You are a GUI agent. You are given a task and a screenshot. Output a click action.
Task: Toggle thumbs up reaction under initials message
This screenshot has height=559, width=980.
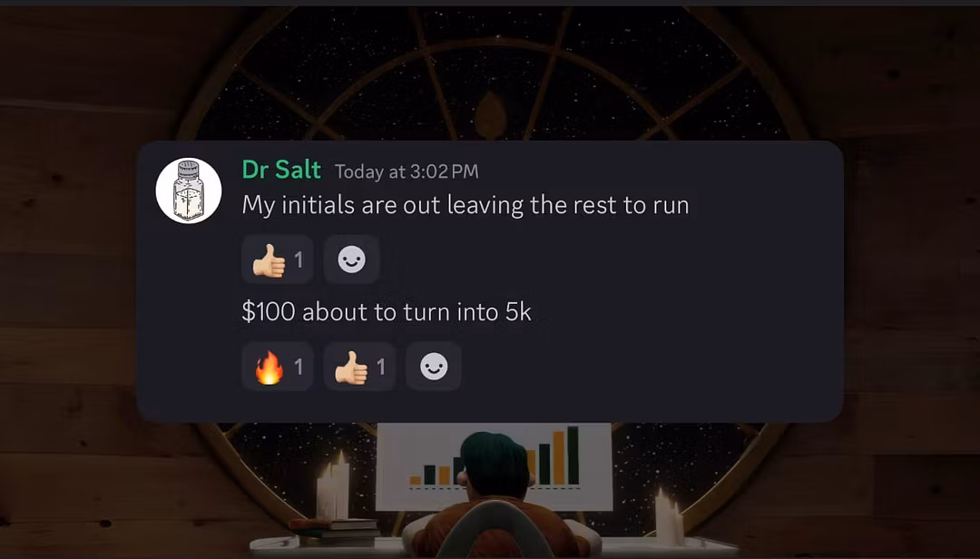[x=278, y=260]
